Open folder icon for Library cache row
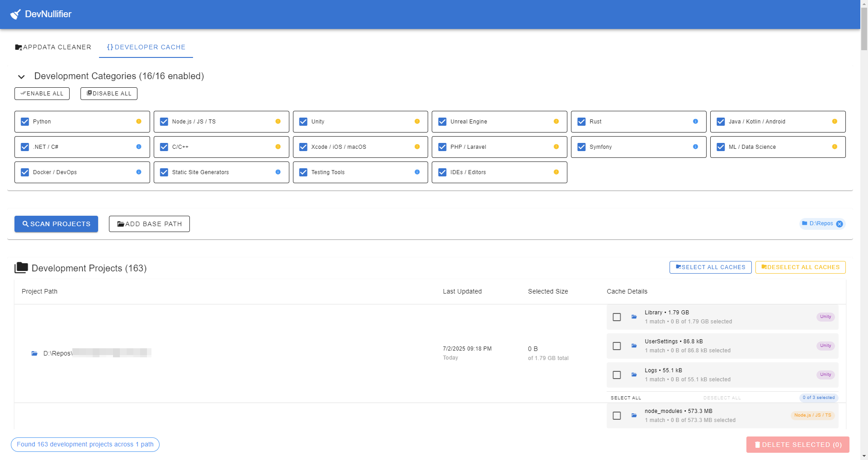 [x=634, y=317]
